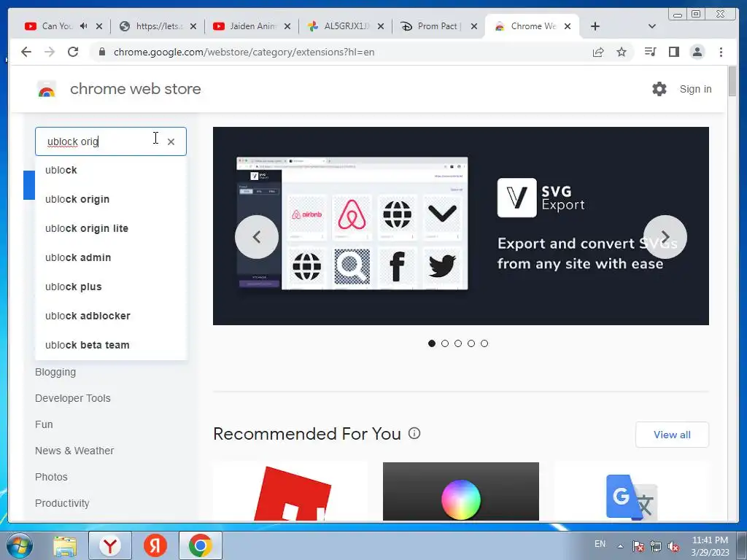Click the Action Center flag tray icon
This screenshot has height=560, width=747.
(x=638, y=546)
